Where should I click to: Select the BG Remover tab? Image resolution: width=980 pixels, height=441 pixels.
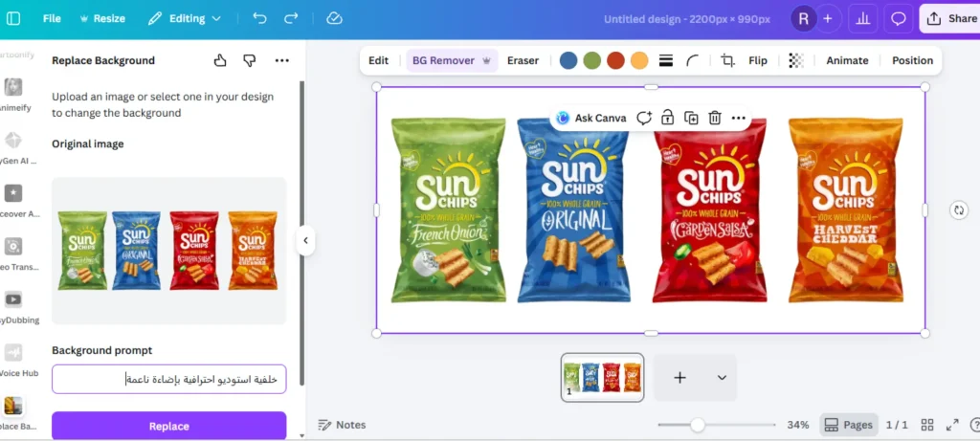451,60
